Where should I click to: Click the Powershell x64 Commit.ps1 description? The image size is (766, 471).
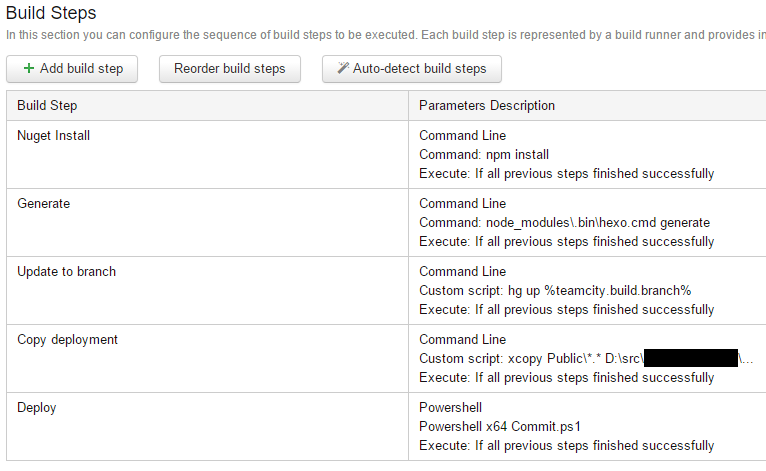[x=500, y=427]
